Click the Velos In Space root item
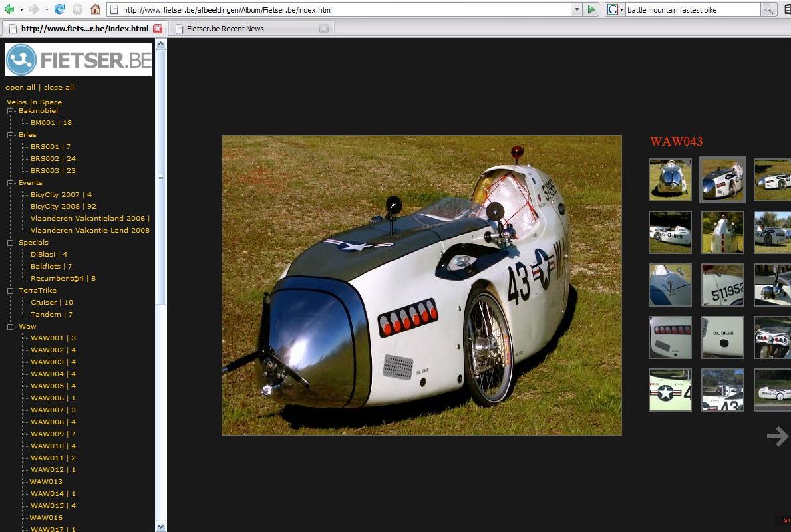Viewport: 791px width, 532px height. pyautogui.click(x=34, y=102)
